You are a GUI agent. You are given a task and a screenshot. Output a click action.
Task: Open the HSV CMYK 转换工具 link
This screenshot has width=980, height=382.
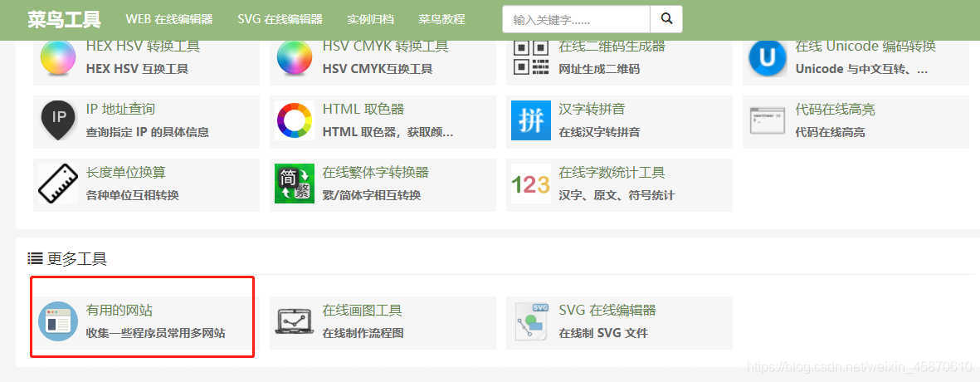coord(386,47)
